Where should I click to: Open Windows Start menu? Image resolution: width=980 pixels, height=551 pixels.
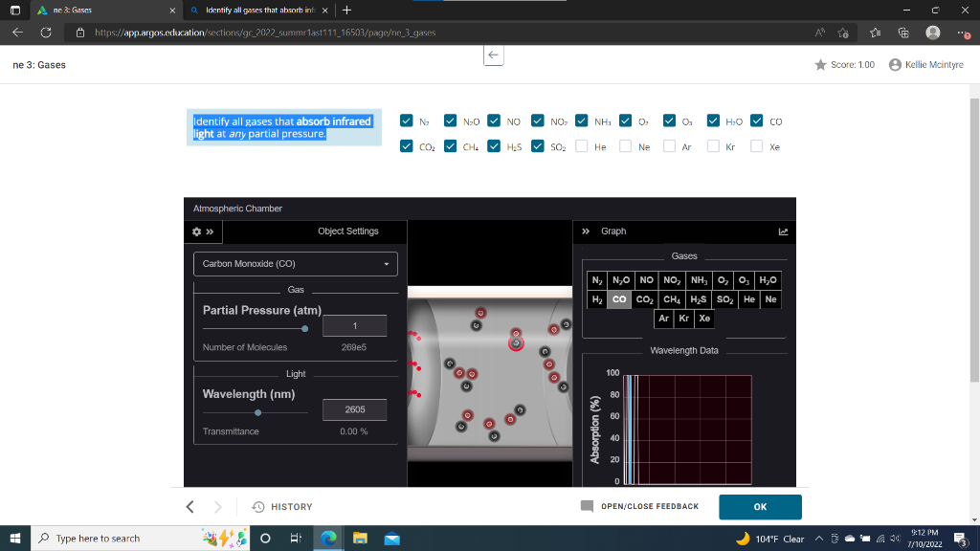pyautogui.click(x=15, y=538)
